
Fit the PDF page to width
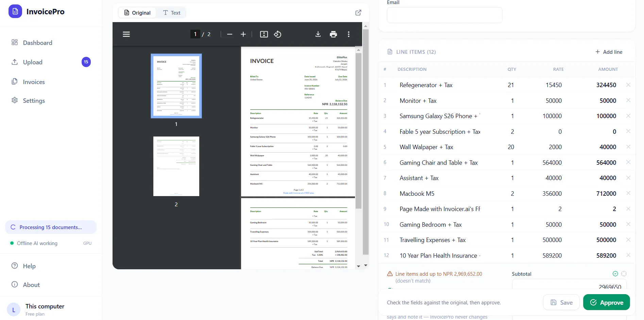264,34
